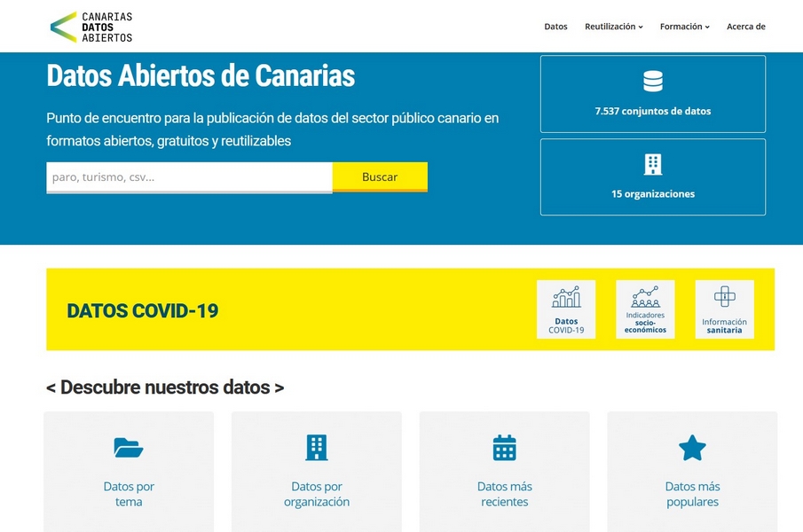
Task: Open the Acerca de page
Action: pyautogui.click(x=745, y=27)
